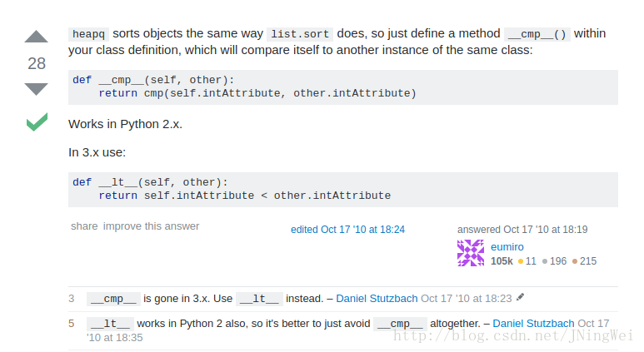This screenshot has height=352, width=644.
Task: Open eumiro's user profile link
Action: click(x=507, y=247)
